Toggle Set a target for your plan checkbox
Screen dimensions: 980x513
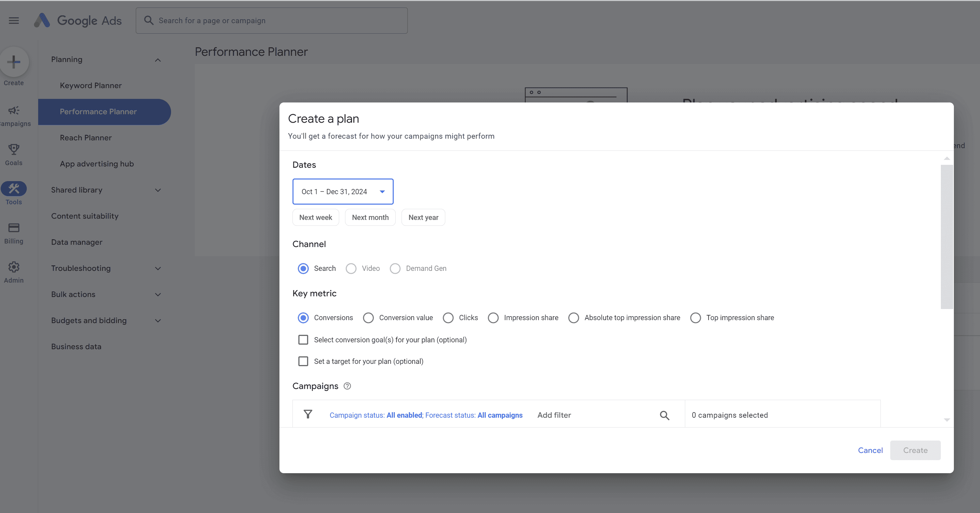tap(303, 361)
